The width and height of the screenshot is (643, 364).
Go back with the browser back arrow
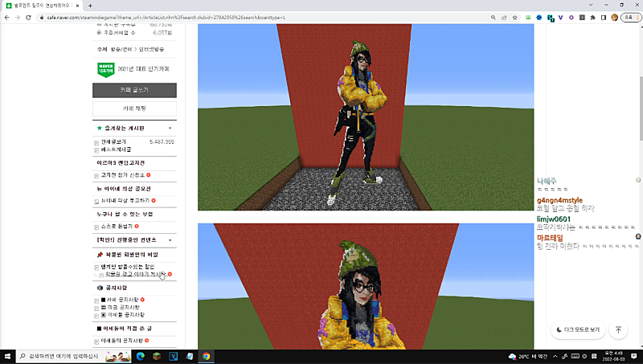pos(6,18)
